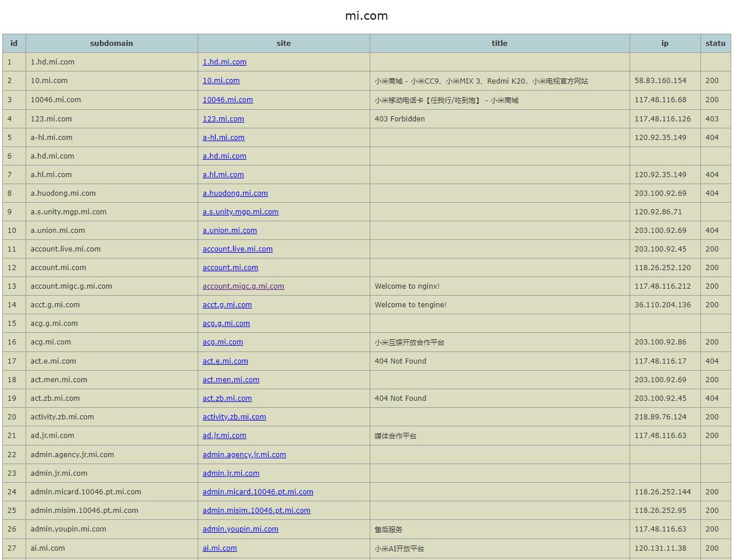Follow the a.huodong.mi.com link
This screenshot has width=733, height=560.
[235, 193]
